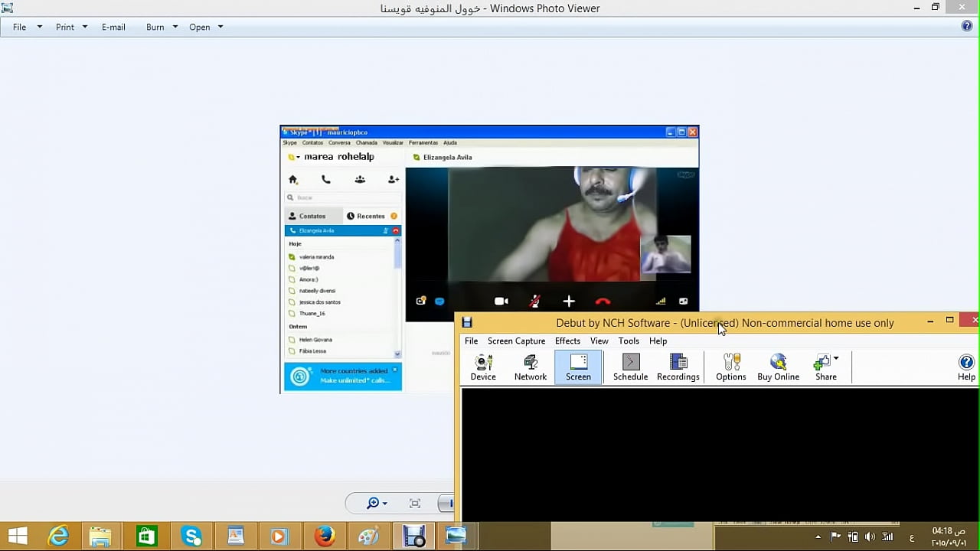Expand the Burn dropdown menu
Screen dimensions: 980x551
point(162,27)
